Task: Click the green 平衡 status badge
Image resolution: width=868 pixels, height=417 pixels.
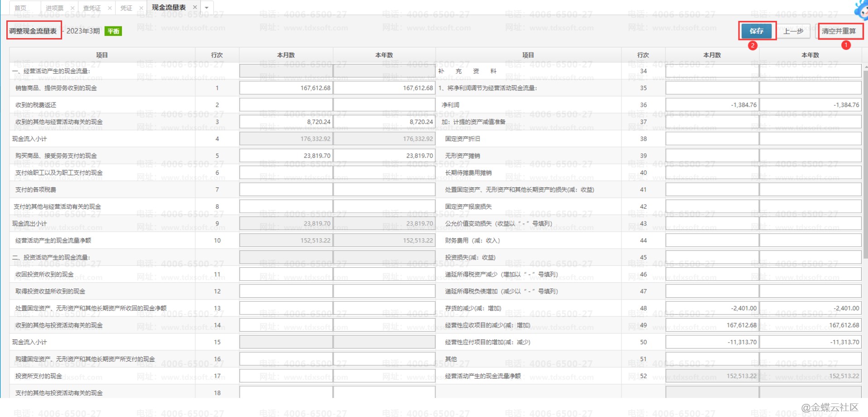Action: tap(113, 31)
